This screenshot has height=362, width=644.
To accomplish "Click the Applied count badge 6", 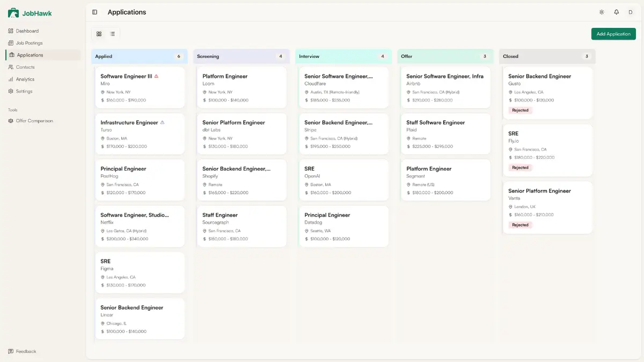I will 179,56.
